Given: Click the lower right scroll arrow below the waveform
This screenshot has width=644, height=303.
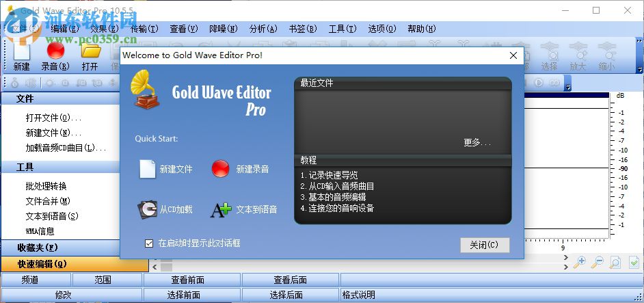Looking at the screenshot, I should click(x=566, y=267).
